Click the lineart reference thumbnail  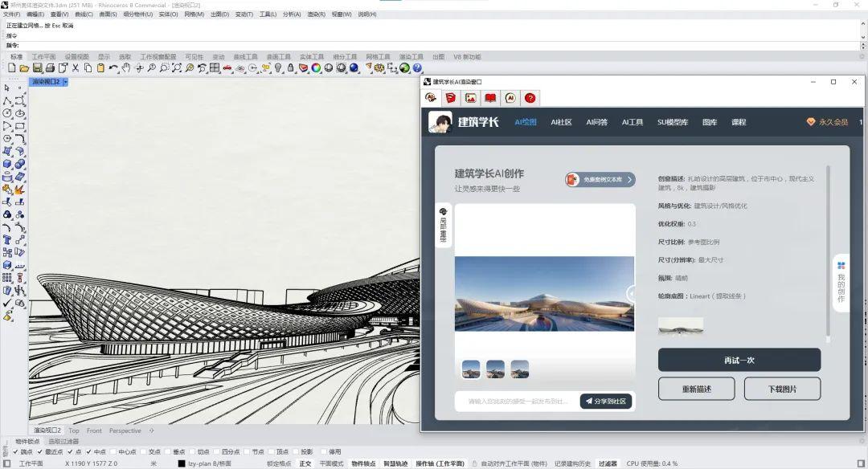point(681,326)
